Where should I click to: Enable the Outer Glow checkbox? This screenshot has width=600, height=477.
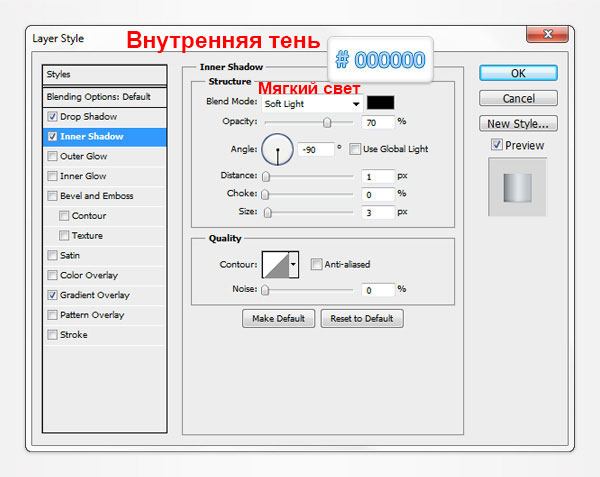(52, 156)
